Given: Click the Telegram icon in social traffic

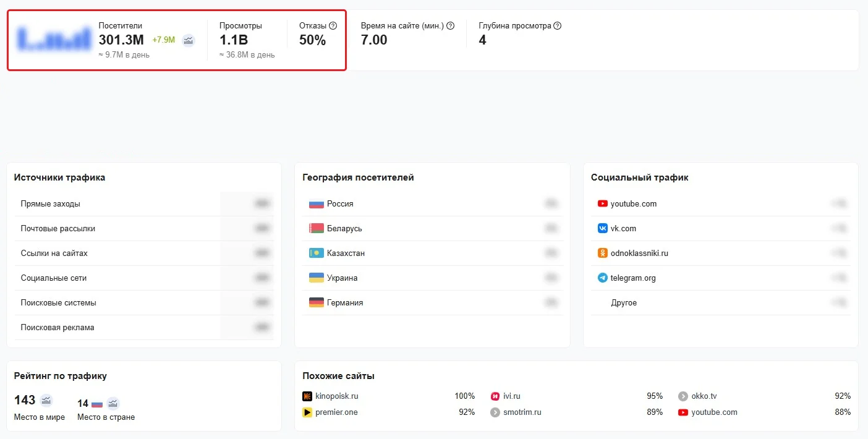Looking at the screenshot, I should pyautogui.click(x=603, y=278).
